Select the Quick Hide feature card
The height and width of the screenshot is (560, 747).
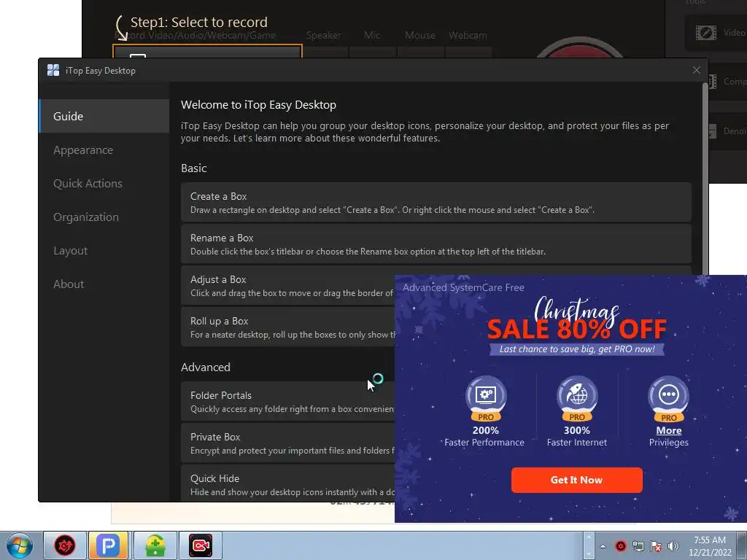(x=287, y=484)
